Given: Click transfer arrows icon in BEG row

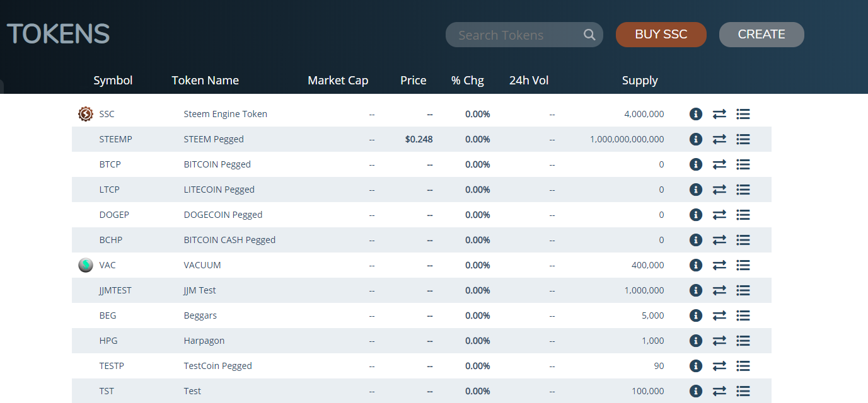Looking at the screenshot, I should 719,315.
